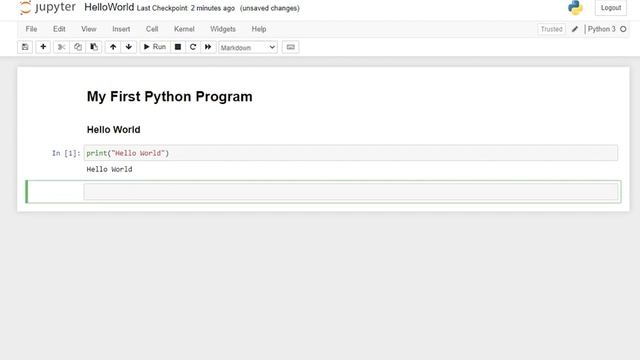The image size is (640, 360).
Task: Select the My First Python Program heading
Action: 169,97
